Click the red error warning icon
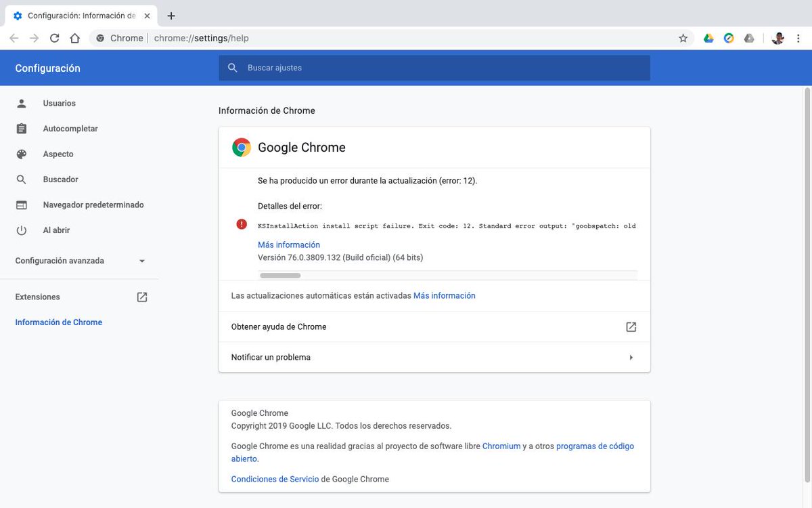812x508 pixels. coord(242,224)
